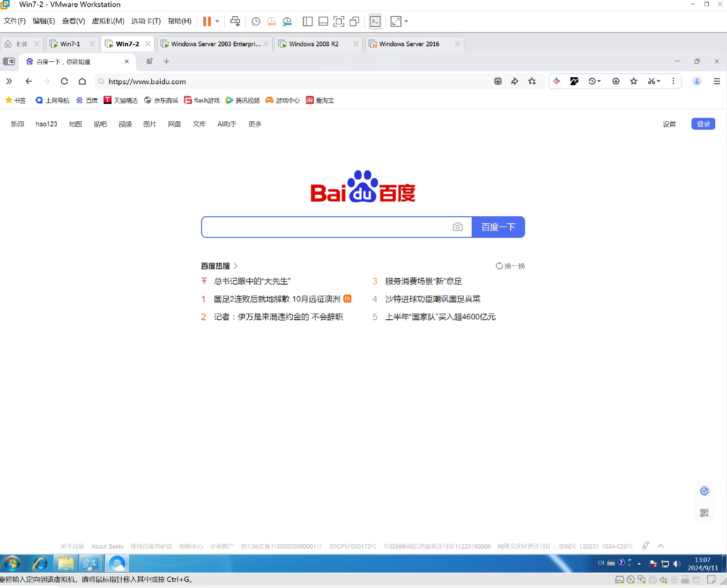Close the 百度一下 browser tab

tap(126, 61)
